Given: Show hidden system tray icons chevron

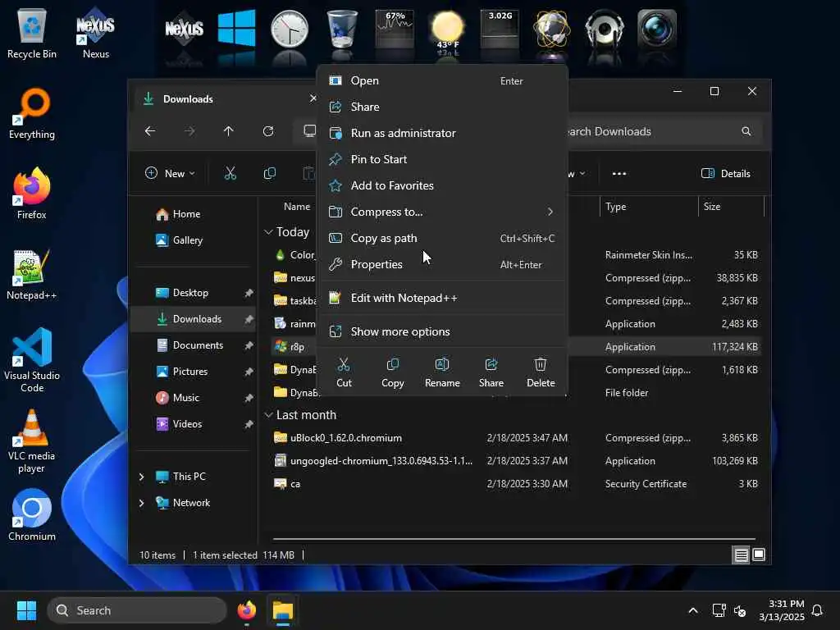Looking at the screenshot, I should click(x=692, y=610).
